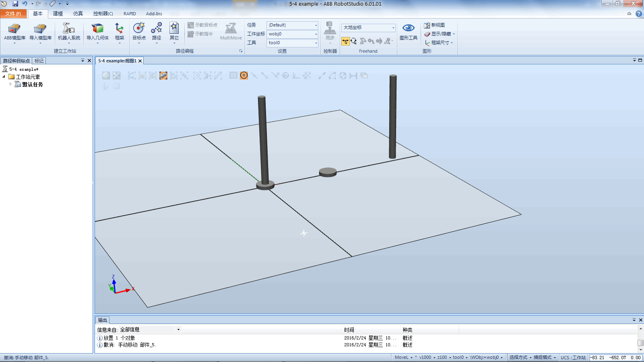Click the 时间 column header
The height and width of the screenshot is (362, 644).
tap(371, 330)
